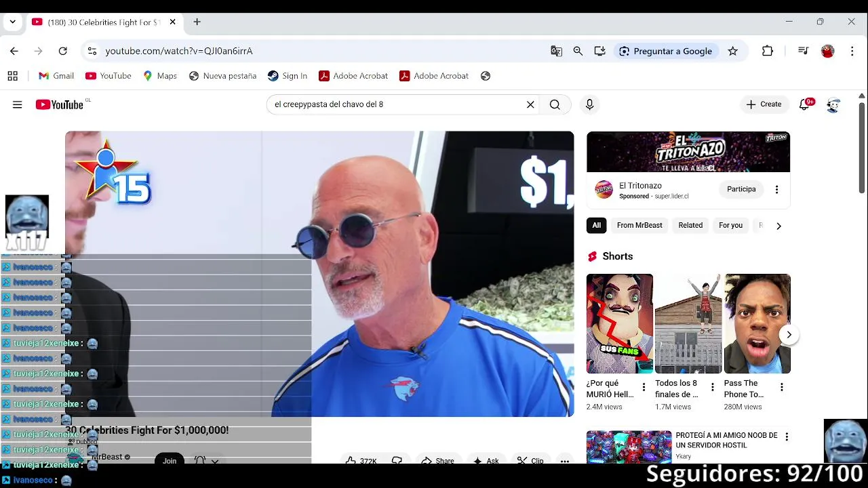868x488 pixels.
Task: Open options for ¿Por qué MURIÓ short
Action: point(644,387)
